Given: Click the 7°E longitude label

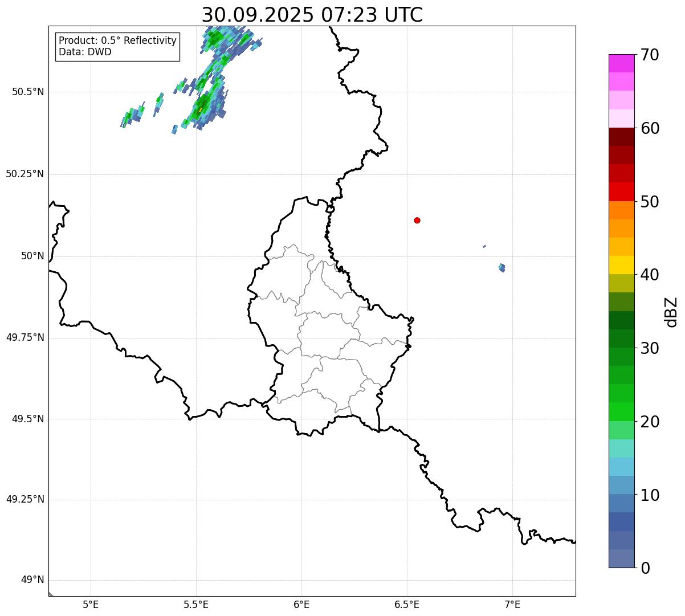Looking at the screenshot, I should 512,604.
